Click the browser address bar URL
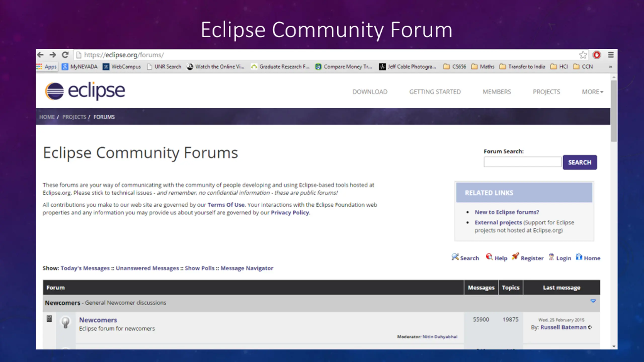This screenshot has width=644, height=362. [x=124, y=55]
